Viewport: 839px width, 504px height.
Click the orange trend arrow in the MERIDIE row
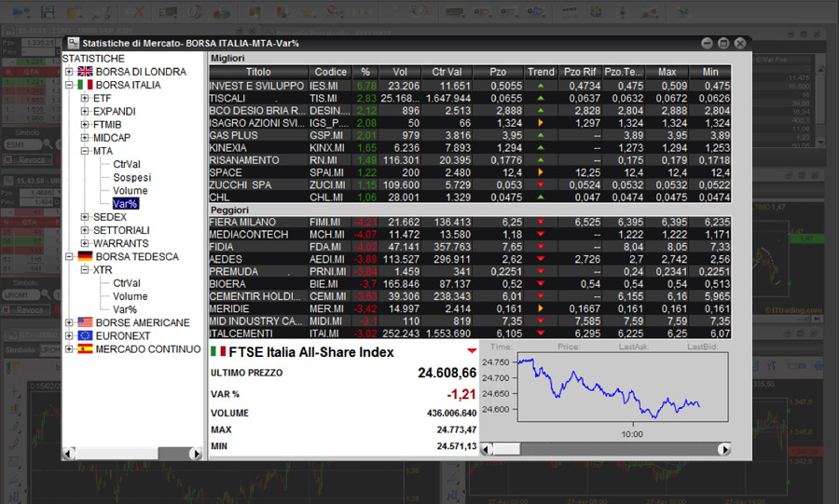pyautogui.click(x=541, y=308)
